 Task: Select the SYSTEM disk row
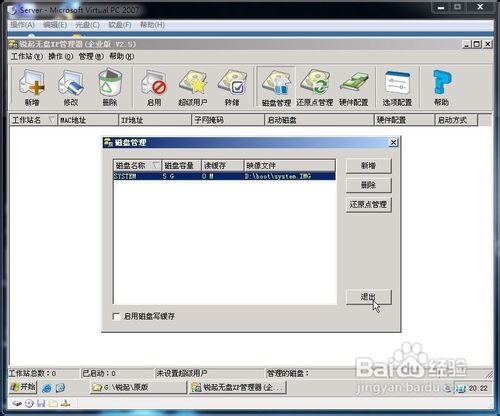(x=224, y=176)
